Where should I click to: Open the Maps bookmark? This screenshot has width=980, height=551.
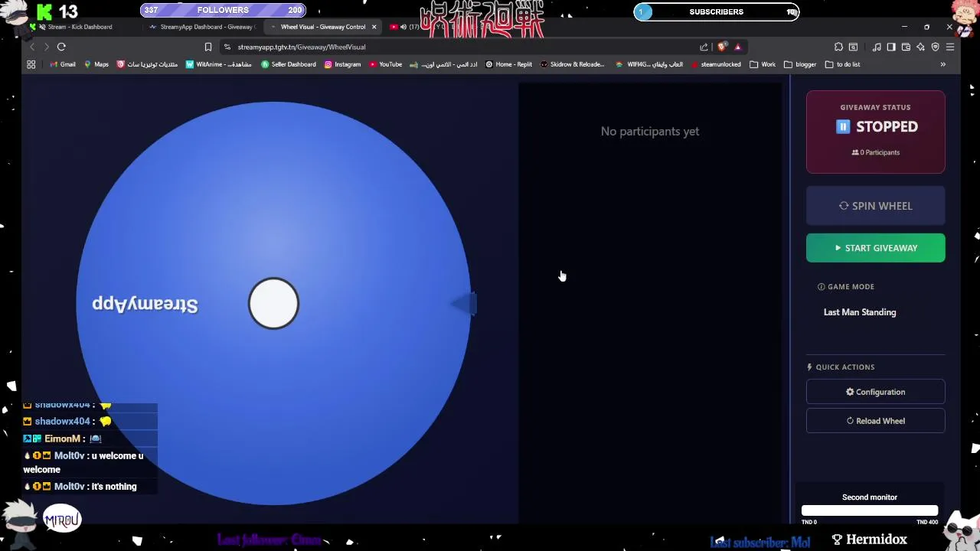96,64
